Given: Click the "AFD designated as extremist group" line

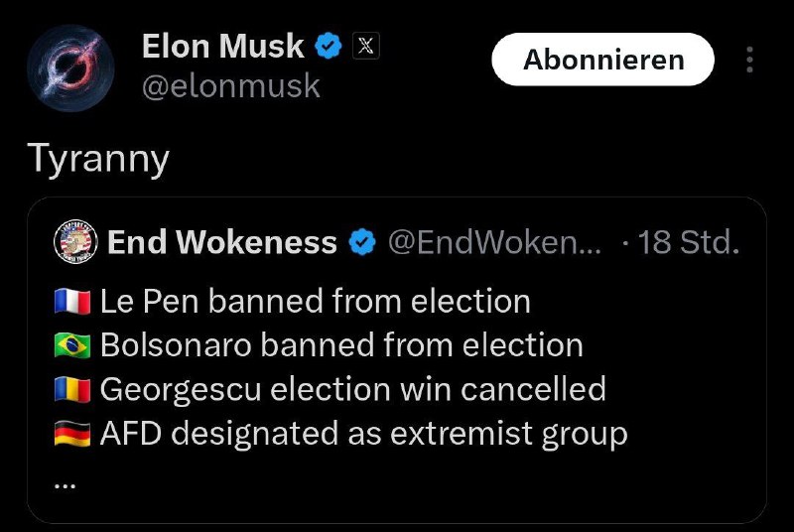Looking at the screenshot, I should (363, 434).
